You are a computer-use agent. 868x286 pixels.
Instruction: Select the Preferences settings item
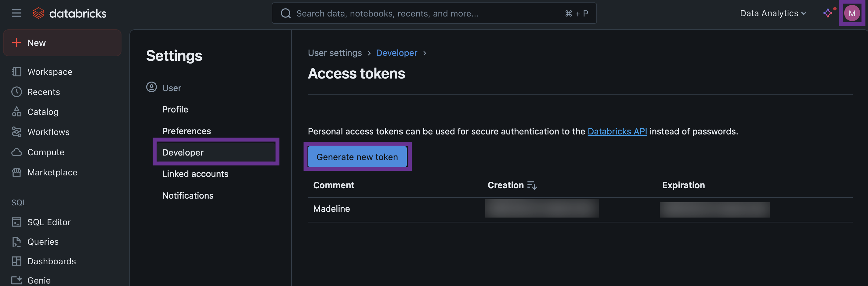click(x=186, y=131)
